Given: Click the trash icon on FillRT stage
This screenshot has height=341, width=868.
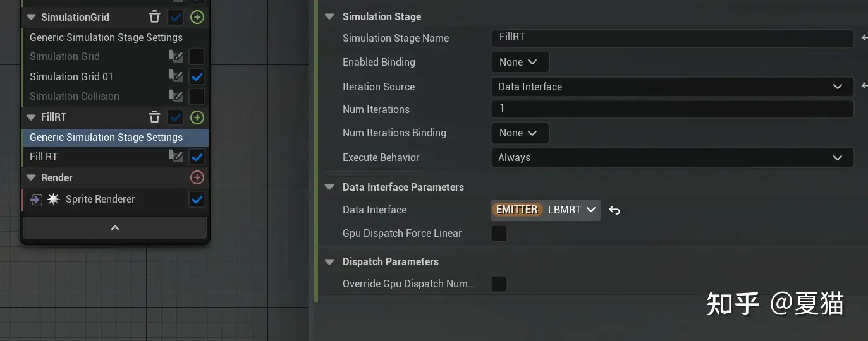Looking at the screenshot, I should [154, 117].
